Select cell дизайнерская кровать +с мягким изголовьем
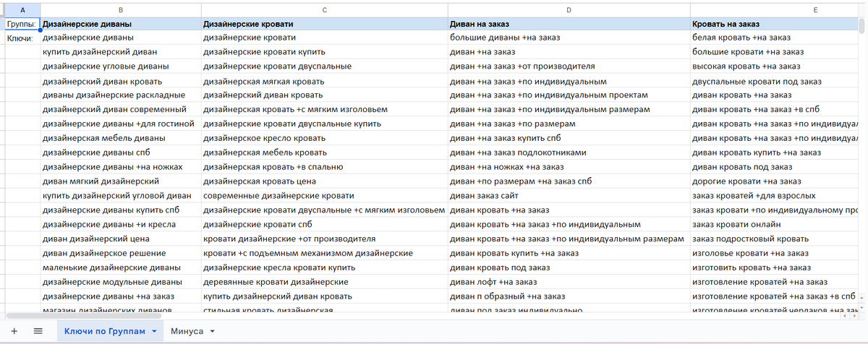The width and height of the screenshot is (868, 344). pyautogui.click(x=325, y=110)
